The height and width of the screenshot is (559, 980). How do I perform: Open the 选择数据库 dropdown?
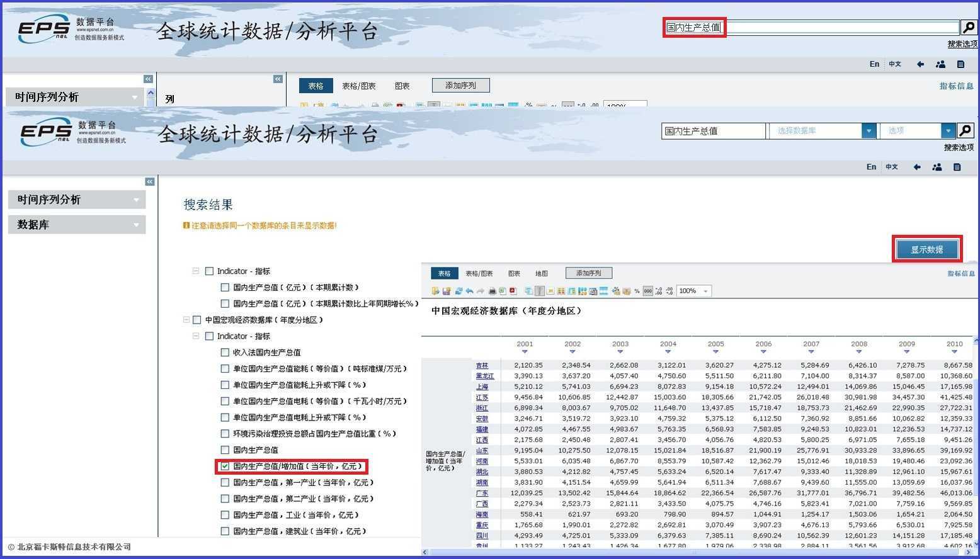click(x=869, y=130)
